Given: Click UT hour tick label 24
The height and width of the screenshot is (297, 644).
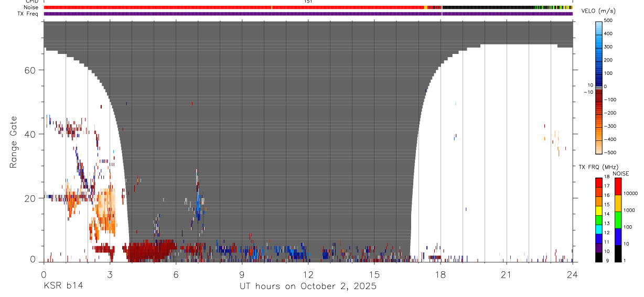Looking at the screenshot, I should click(572, 274).
